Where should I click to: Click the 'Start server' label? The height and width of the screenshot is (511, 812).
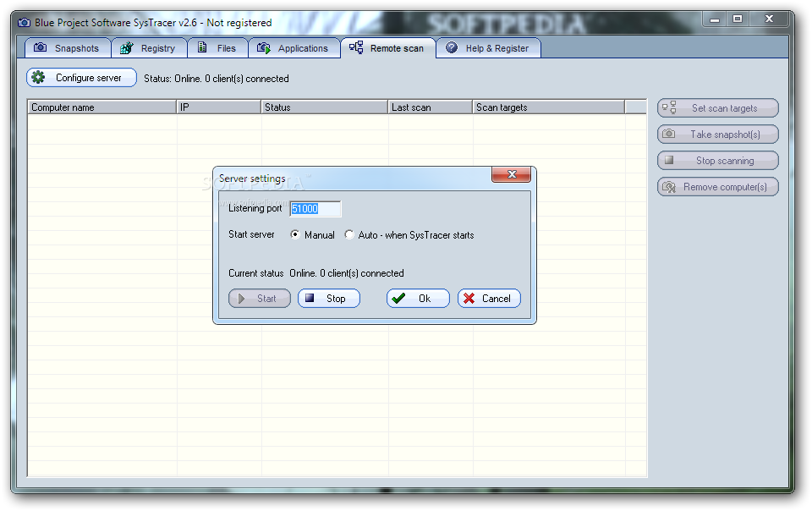tap(252, 234)
